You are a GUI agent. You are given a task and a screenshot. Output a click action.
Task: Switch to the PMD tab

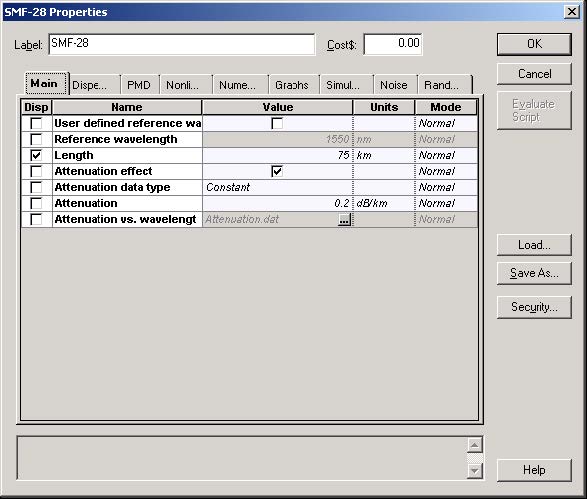click(139, 85)
